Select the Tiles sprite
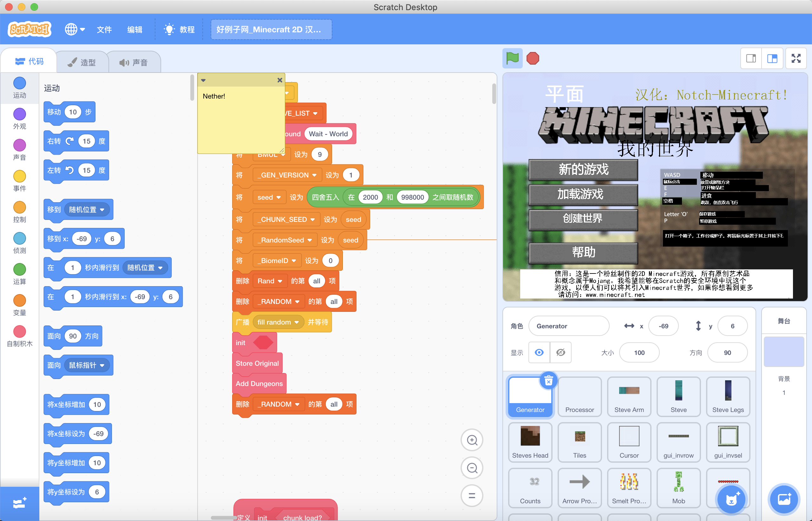Image resolution: width=812 pixels, height=521 pixels. pos(580,442)
